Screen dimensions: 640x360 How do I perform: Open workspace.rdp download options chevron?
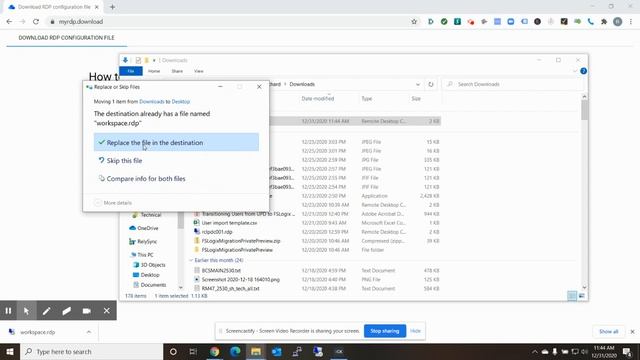pos(89,332)
